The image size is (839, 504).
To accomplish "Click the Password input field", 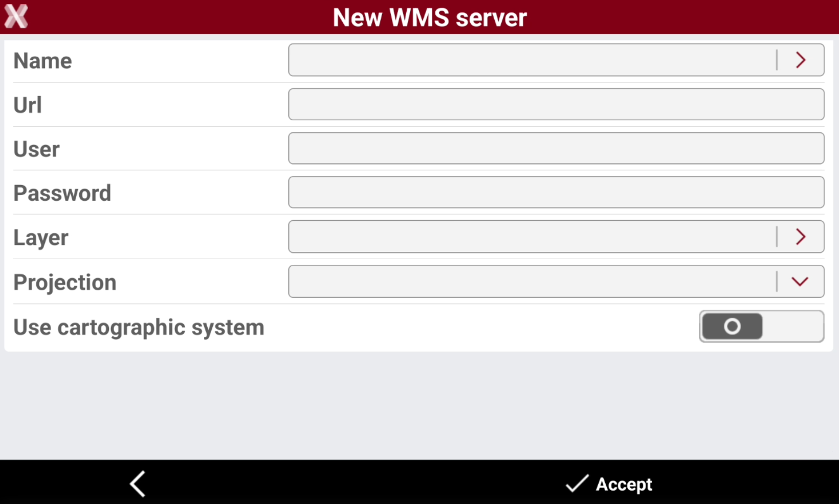I will click(556, 192).
